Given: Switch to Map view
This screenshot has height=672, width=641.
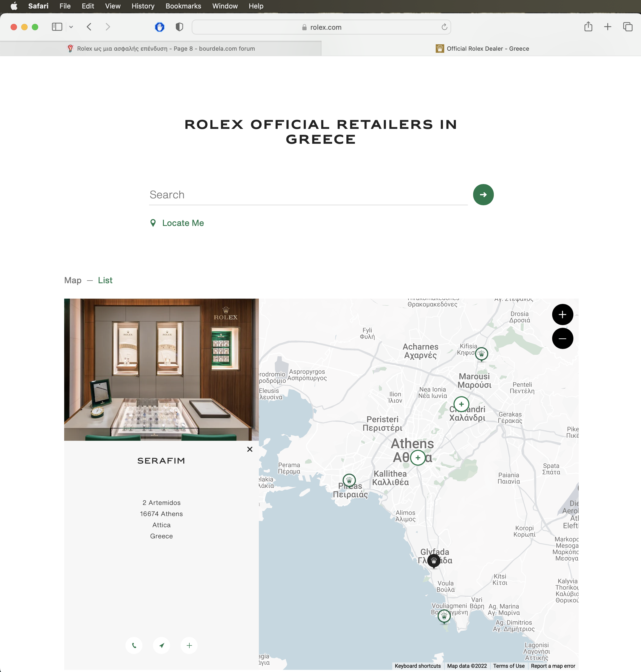Looking at the screenshot, I should 73,281.
